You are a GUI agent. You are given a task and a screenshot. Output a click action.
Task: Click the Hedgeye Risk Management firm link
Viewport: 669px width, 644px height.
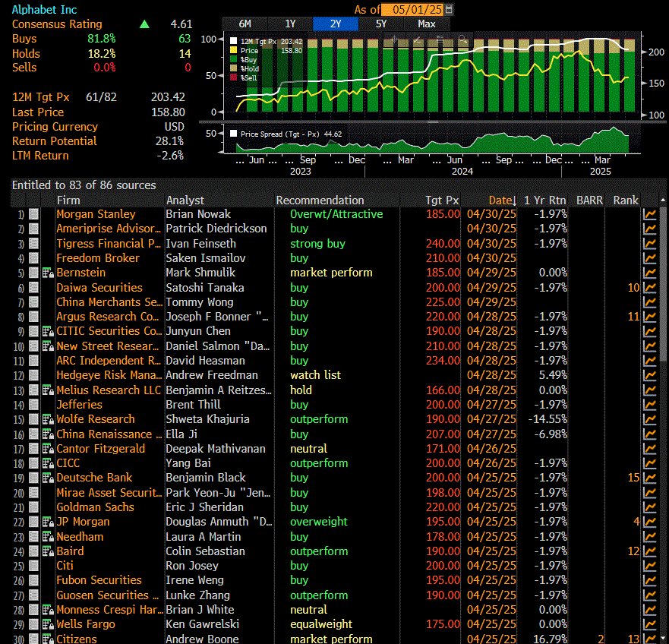[x=109, y=375]
